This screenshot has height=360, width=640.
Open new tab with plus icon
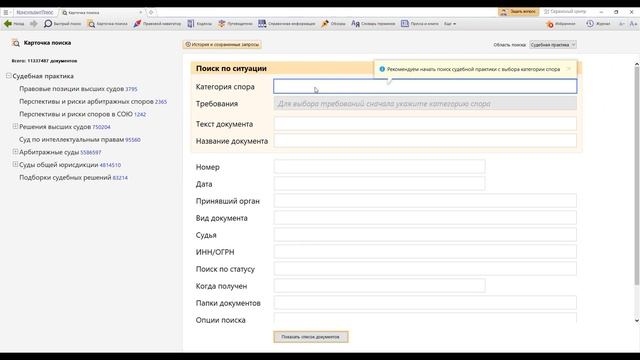[151, 12]
